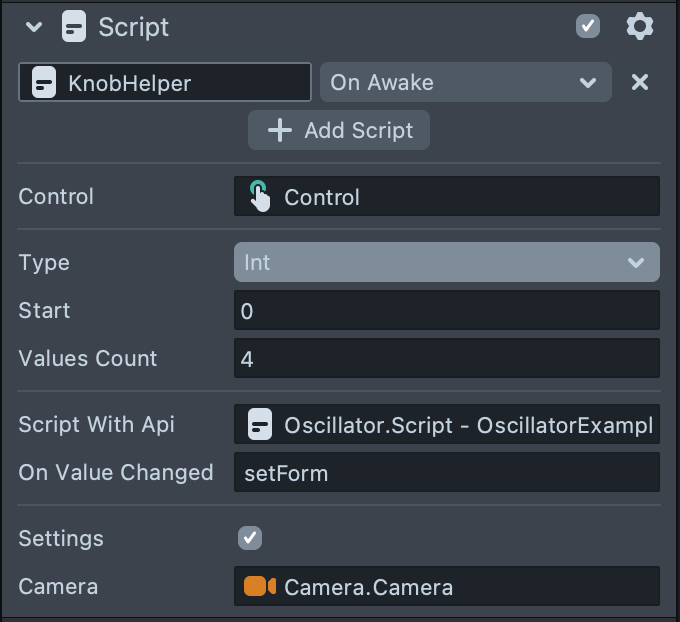
Task: Click the Add Script button
Action: point(339,131)
